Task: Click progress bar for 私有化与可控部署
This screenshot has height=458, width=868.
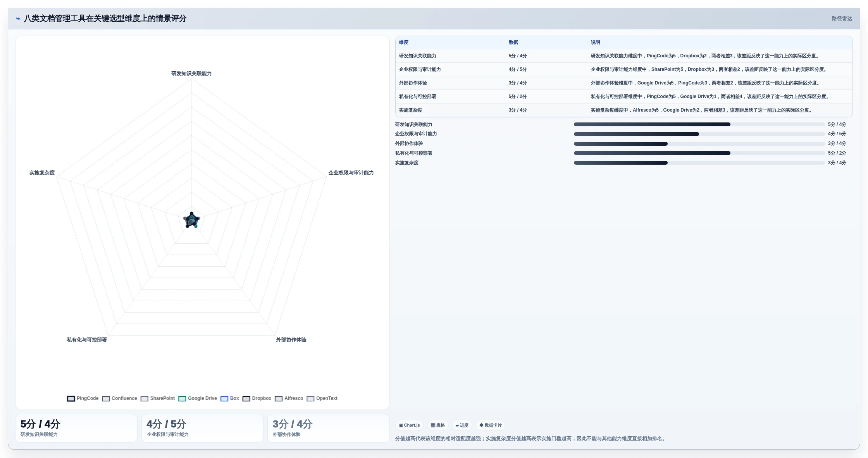Action: [x=699, y=153]
